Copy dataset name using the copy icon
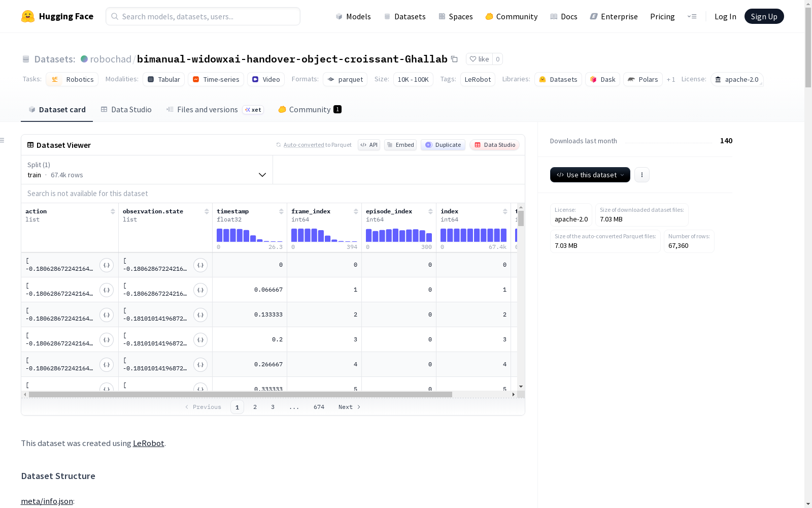This screenshot has width=812, height=508. coord(454,59)
